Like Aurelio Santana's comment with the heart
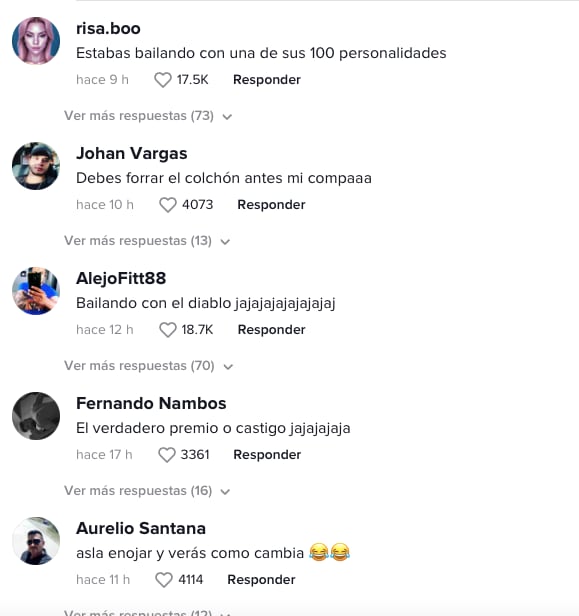This screenshot has height=616, width=579. [x=164, y=579]
